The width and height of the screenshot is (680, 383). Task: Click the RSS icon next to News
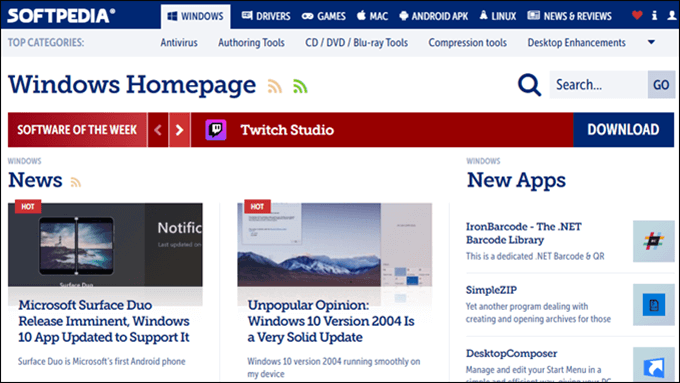(x=76, y=182)
